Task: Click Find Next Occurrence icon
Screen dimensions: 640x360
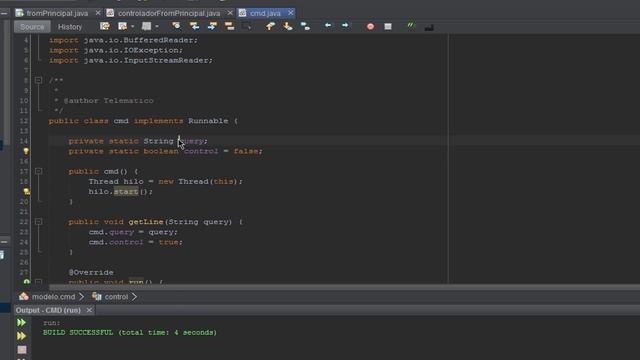Action: (212, 27)
